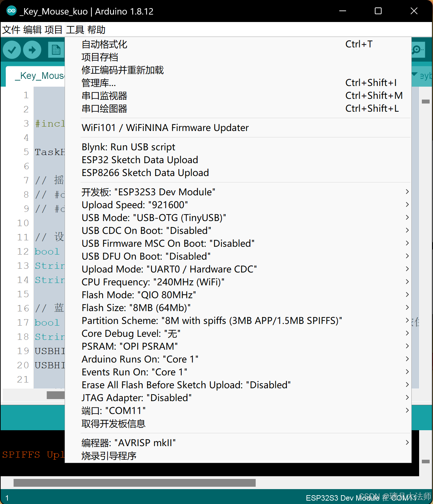Select 烧录引导程序 to burn bootloader

pyautogui.click(x=109, y=456)
